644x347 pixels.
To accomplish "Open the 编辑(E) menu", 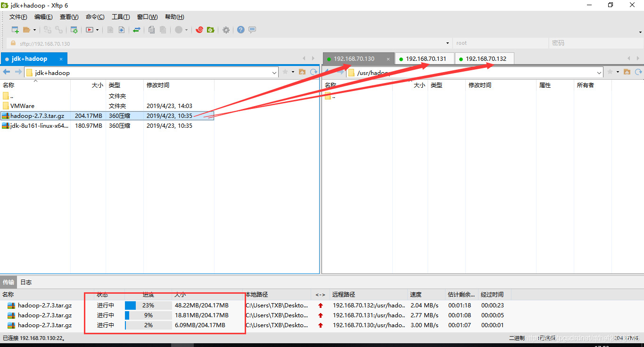I will (43, 17).
